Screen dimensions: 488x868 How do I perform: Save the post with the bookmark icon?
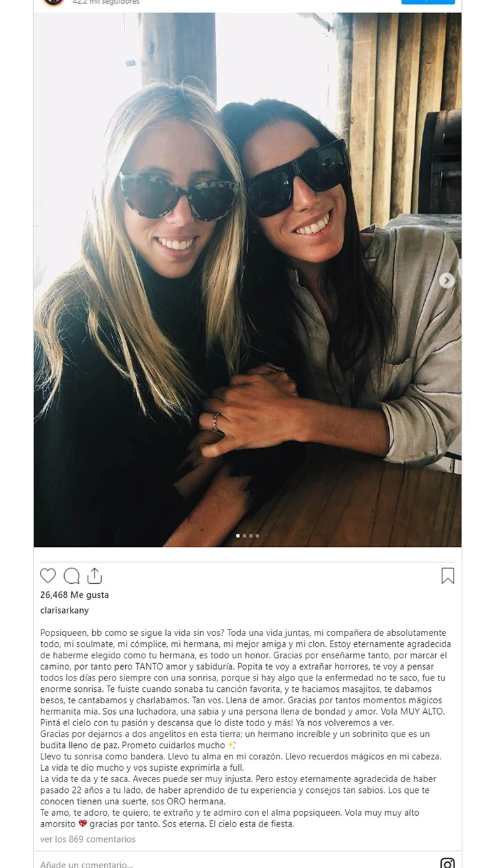tap(448, 575)
